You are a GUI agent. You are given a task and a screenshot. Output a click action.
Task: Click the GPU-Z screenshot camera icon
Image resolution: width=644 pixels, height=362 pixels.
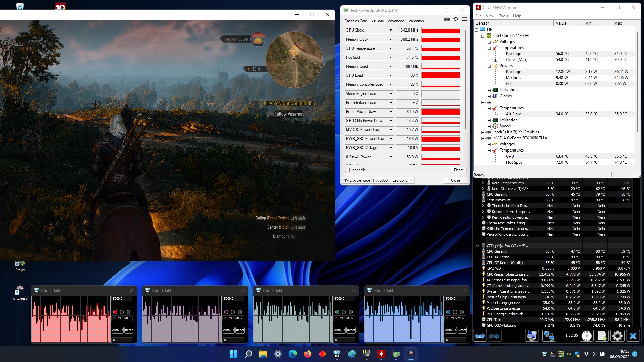[x=447, y=19]
